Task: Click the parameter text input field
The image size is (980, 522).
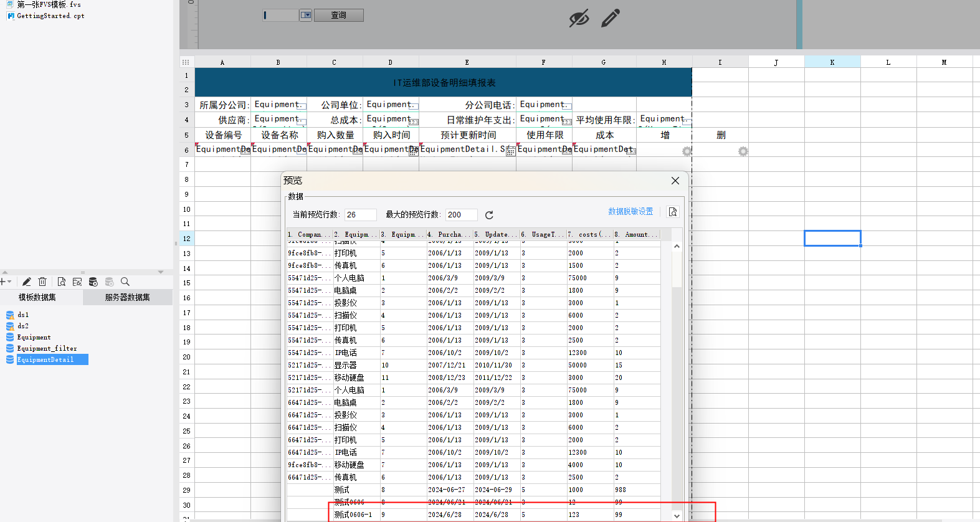Action: (280, 15)
